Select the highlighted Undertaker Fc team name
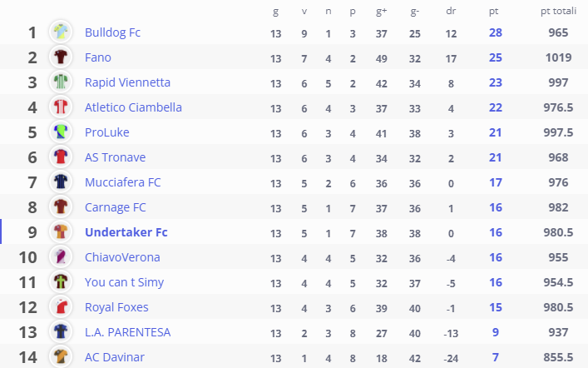Screen dimensions: 588x368 point(126,232)
